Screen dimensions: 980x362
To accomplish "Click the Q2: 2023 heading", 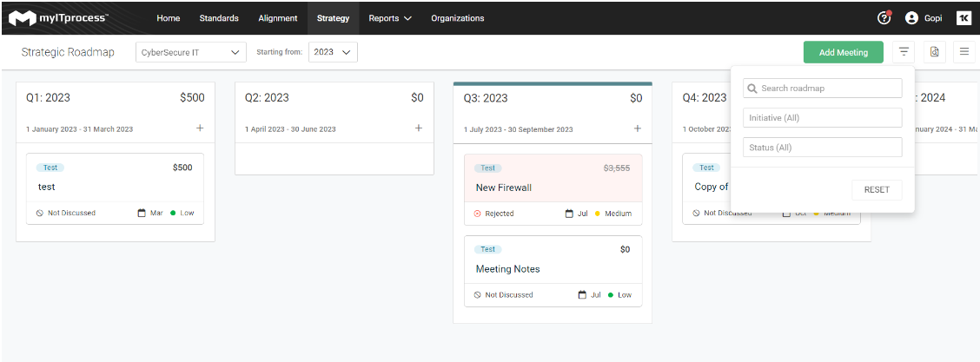I will pyautogui.click(x=267, y=97).
